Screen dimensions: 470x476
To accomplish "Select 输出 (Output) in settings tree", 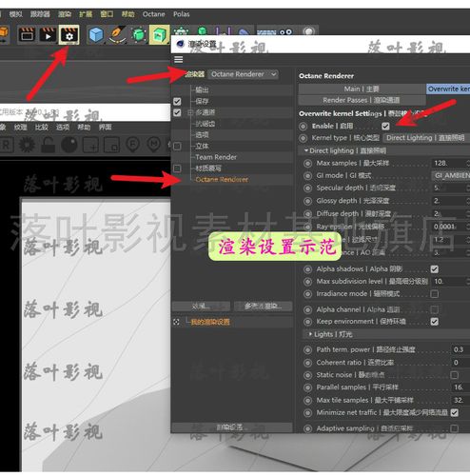I will coord(202,89).
